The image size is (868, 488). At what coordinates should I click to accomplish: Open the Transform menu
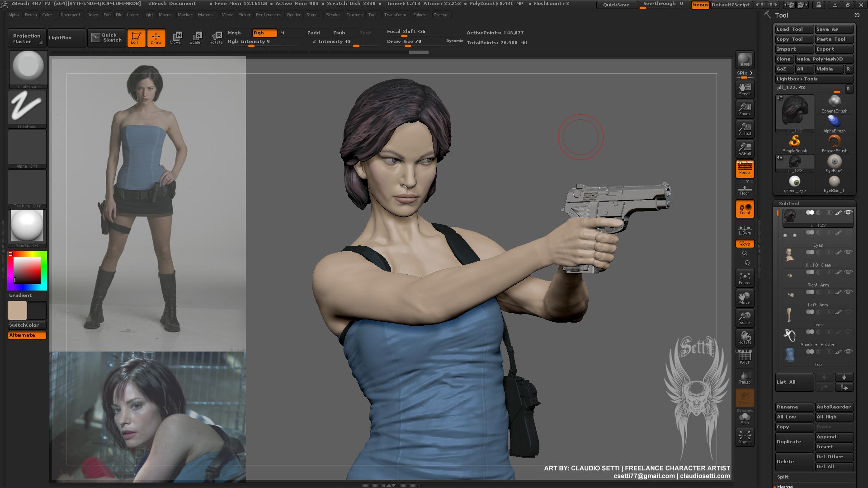pos(395,15)
